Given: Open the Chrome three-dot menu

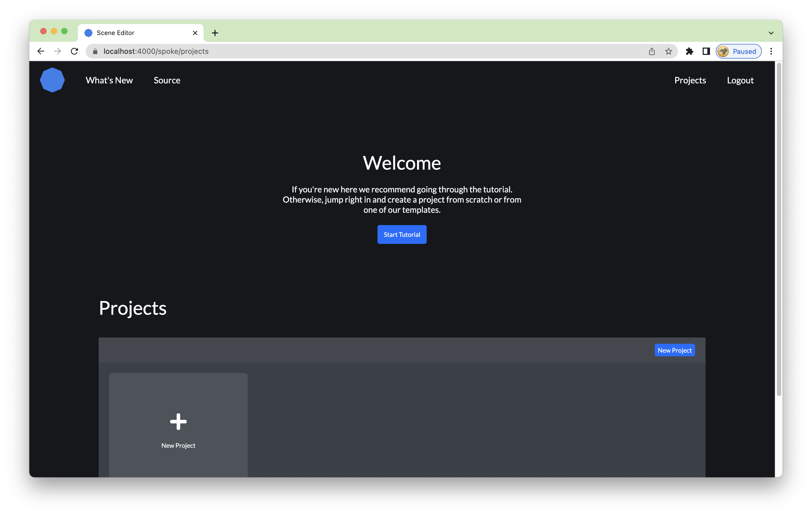Looking at the screenshot, I should [771, 51].
